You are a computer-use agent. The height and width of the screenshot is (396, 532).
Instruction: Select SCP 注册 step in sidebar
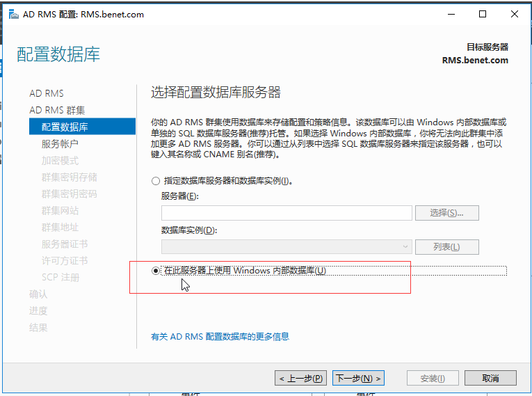[x=61, y=277]
